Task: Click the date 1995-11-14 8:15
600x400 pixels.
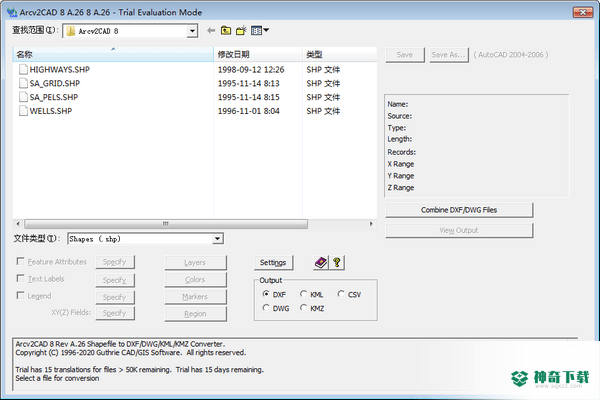Action: pos(249,97)
